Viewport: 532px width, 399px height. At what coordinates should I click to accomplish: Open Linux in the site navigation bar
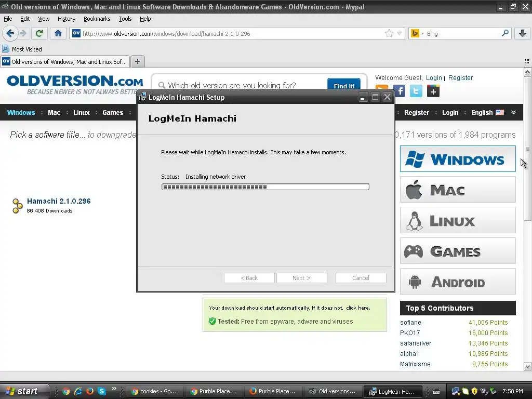[x=82, y=113]
